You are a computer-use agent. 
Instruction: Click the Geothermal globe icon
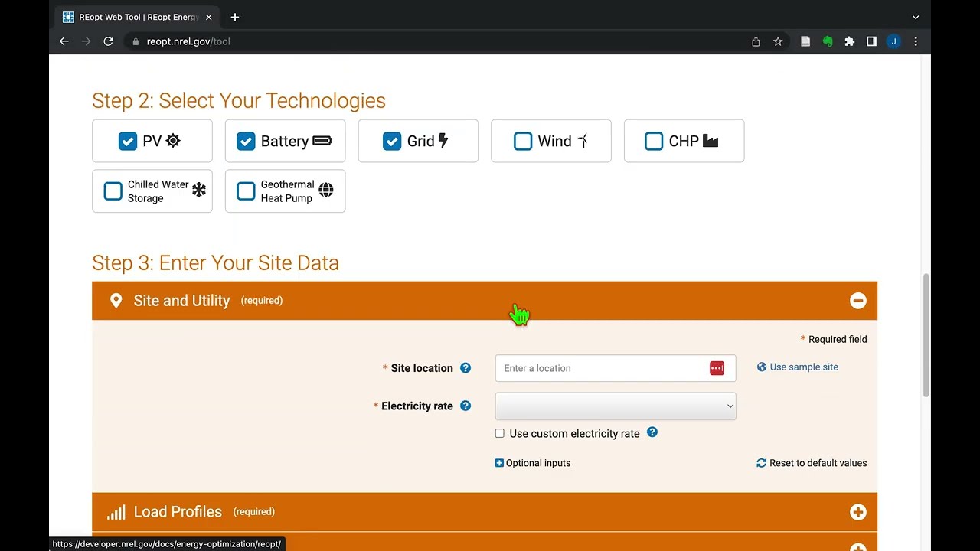tap(326, 191)
